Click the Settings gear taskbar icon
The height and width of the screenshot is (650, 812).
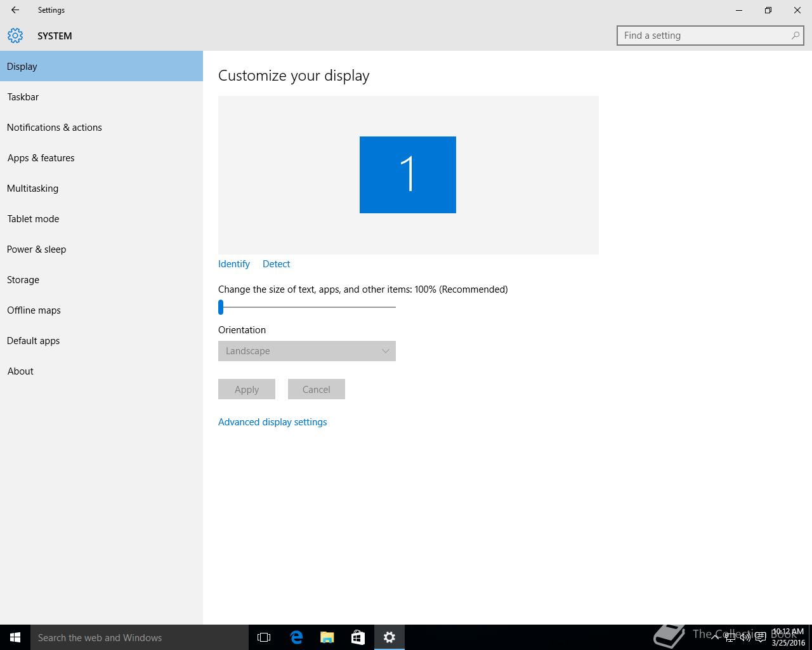click(389, 637)
